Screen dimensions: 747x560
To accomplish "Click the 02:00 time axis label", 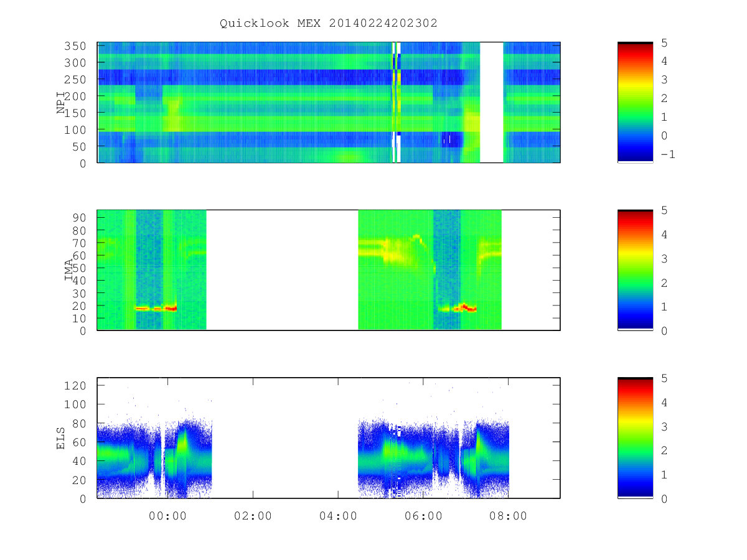I will point(253,516).
